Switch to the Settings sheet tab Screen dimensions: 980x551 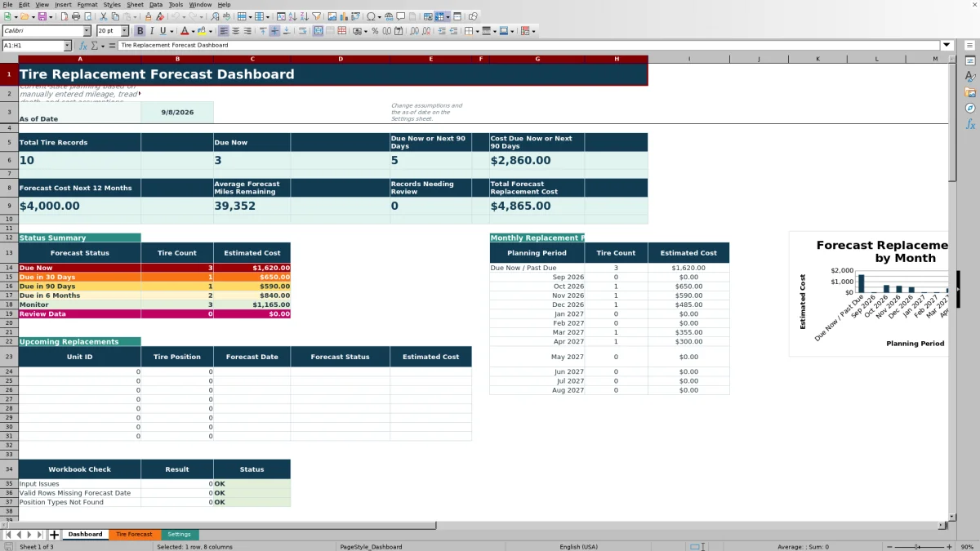click(x=179, y=535)
